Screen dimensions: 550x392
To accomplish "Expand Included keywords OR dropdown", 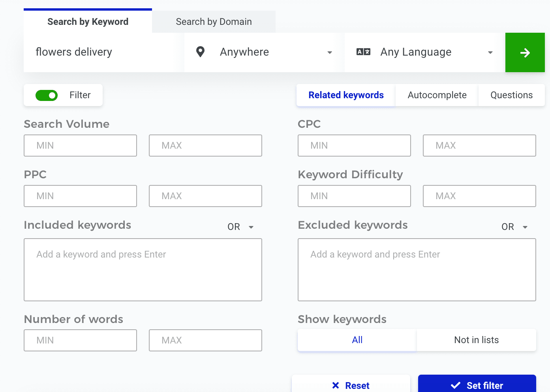I will click(x=240, y=227).
